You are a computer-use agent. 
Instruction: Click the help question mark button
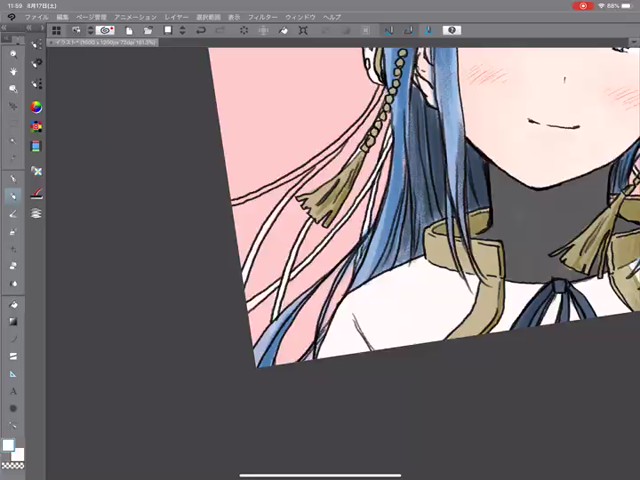(x=452, y=31)
